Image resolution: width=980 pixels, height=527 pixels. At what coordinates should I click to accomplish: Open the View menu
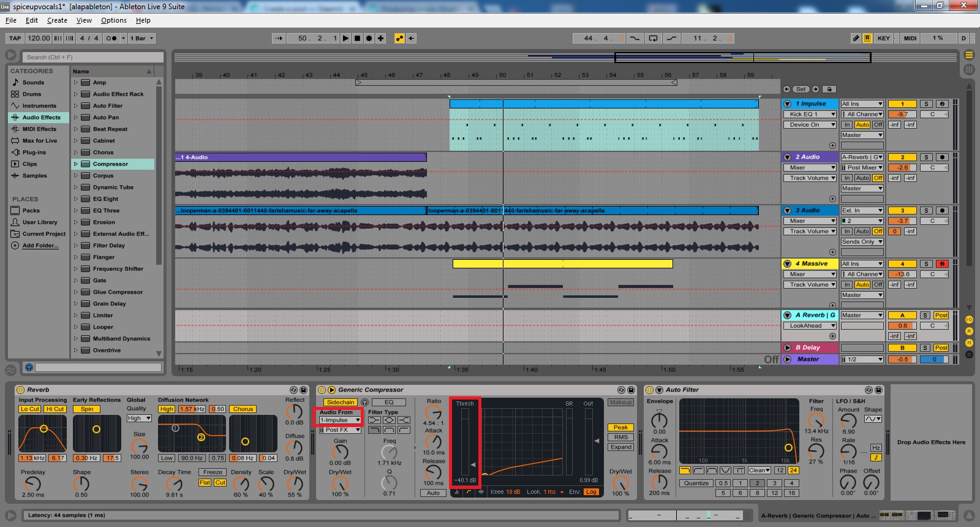(x=84, y=20)
